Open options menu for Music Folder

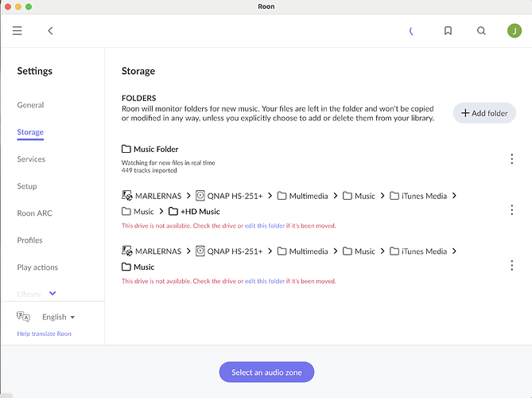point(511,159)
